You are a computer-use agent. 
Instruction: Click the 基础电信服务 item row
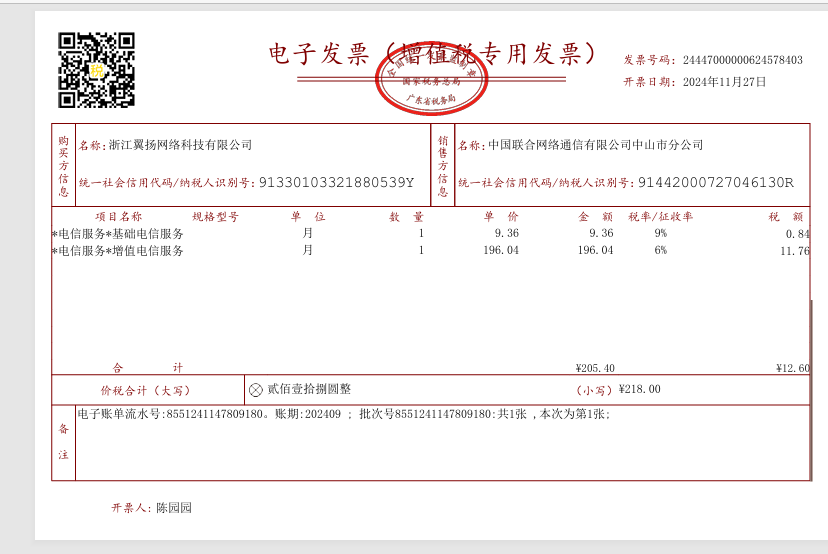pyautogui.click(x=118, y=234)
